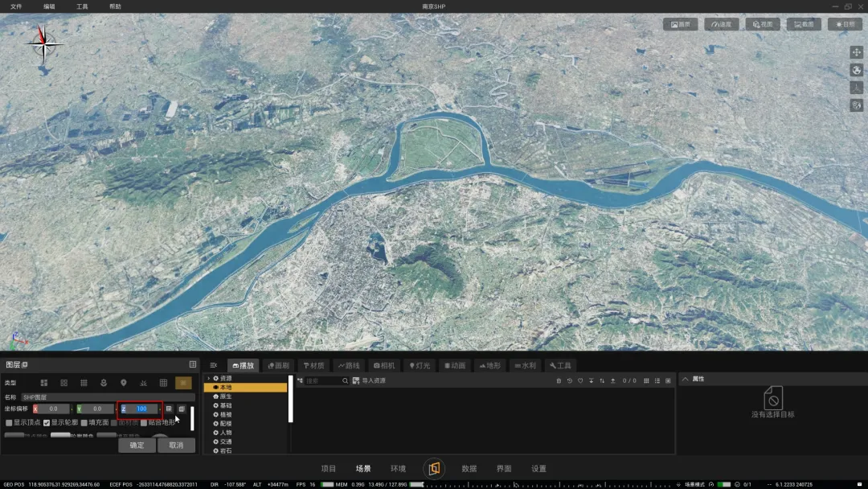
Task: Click the dock icon at layer panel right
Action: click(193, 364)
